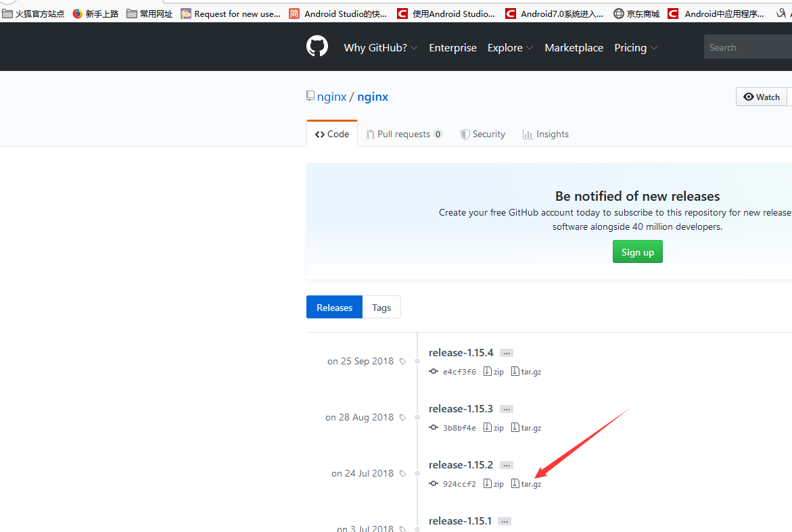Open the 火狐官方站点 bookmark folder
This screenshot has width=792, height=532.
pyautogui.click(x=33, y=14)
